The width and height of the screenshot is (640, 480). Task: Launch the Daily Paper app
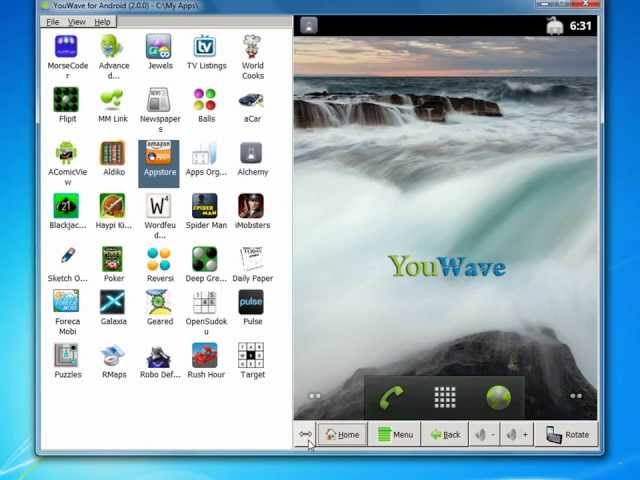(251, 259)
